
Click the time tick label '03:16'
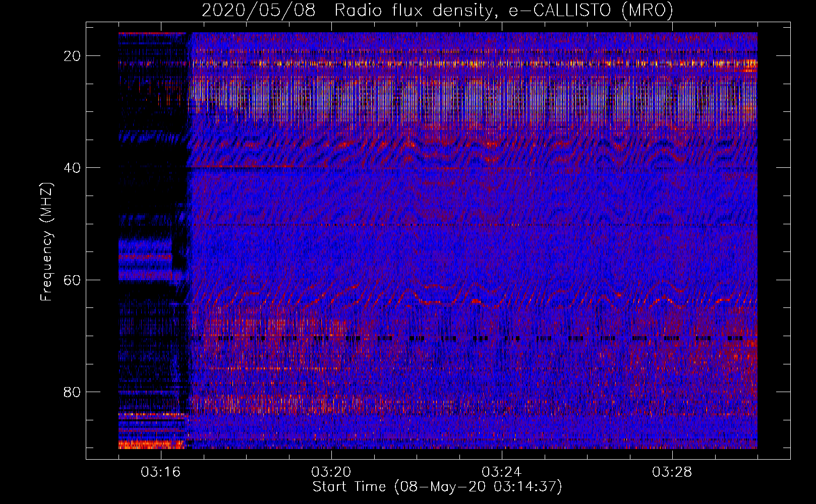pyautogui.click(x=161, y=472)
